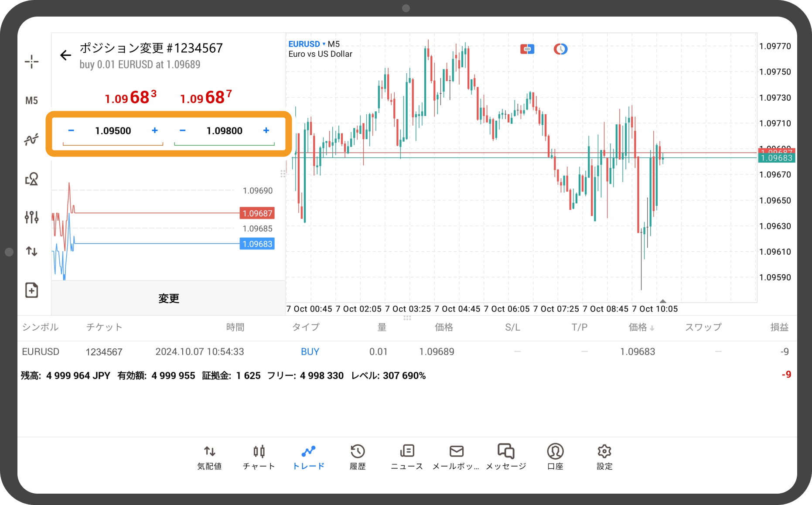Open 気配値 quotes tab

click(x=209, y=457)
